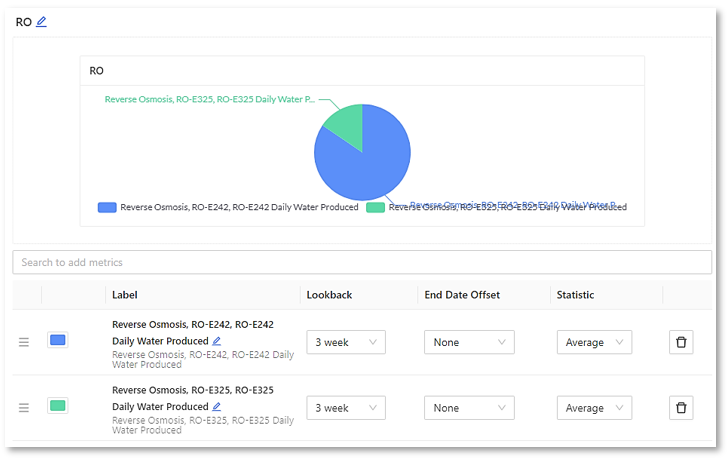Viewport: 728px width, 464px height.
Task: Click the blue color swatch for RO-E242
Action: (58, 340)
